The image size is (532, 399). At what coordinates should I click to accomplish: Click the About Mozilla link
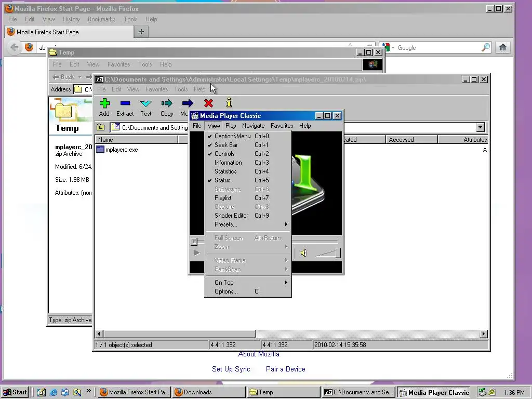[x=259, y=354]
